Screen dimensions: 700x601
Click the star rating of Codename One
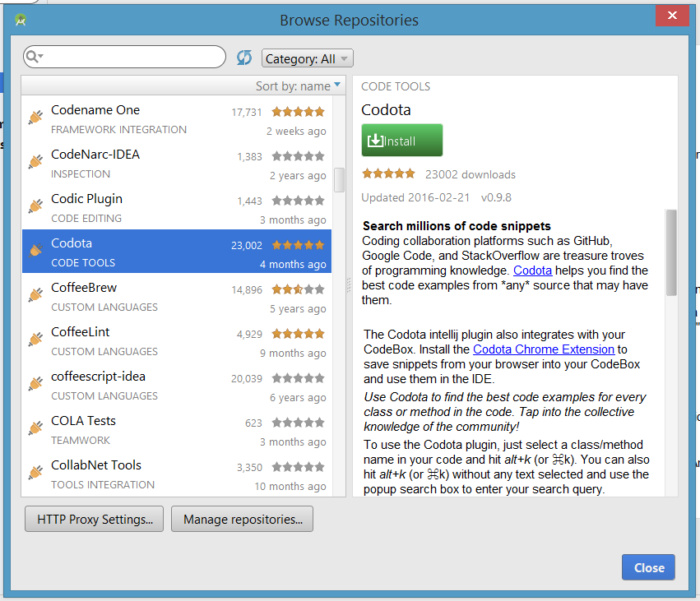click(298, 112)
